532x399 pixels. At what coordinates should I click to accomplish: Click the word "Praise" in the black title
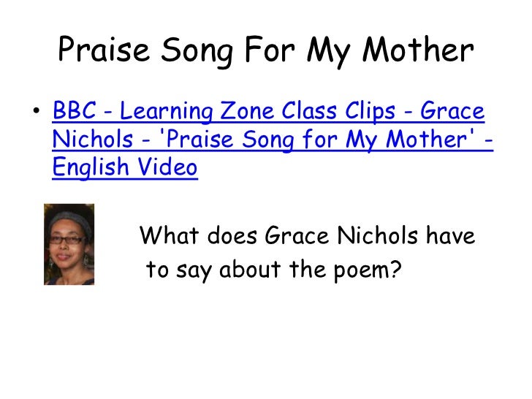[104, 50]
